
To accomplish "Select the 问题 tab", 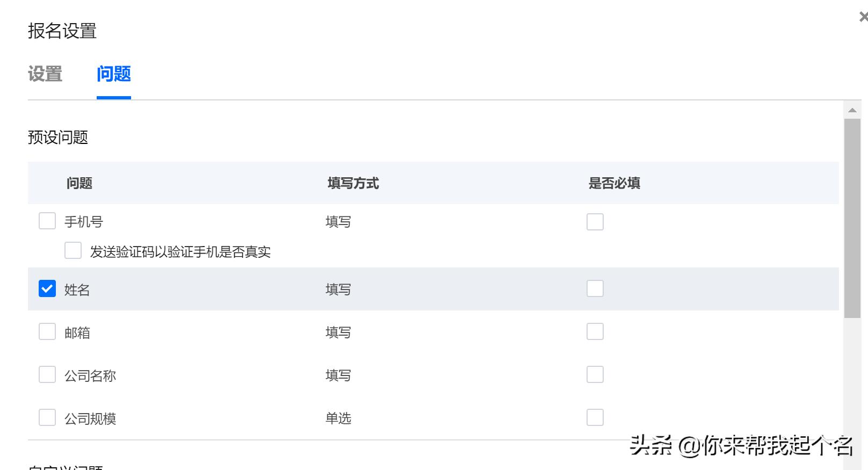I will tap(114, 74).
